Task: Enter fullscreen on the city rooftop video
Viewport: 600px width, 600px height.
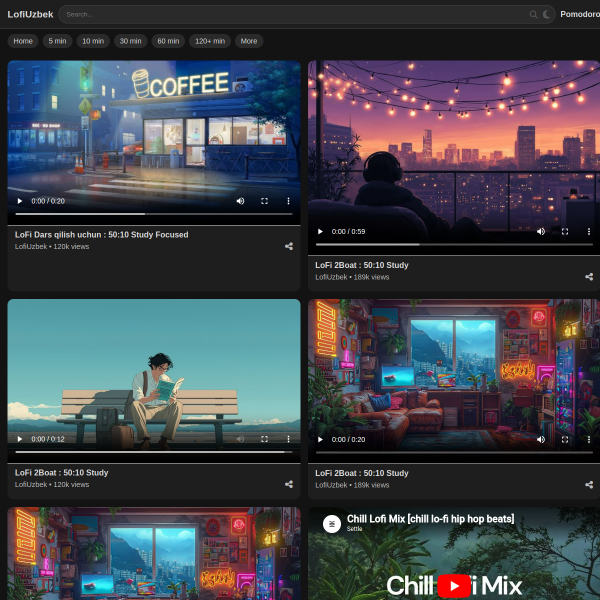Action: [x=565, y=231]
